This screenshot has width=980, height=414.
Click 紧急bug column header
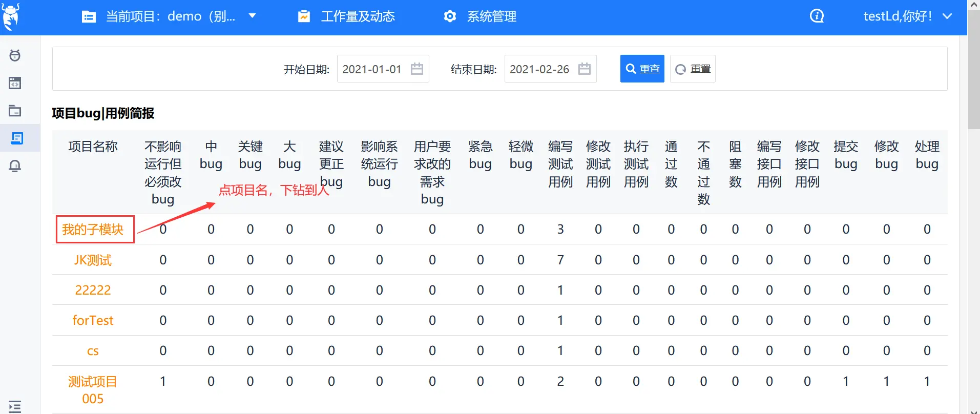point(480,155)
